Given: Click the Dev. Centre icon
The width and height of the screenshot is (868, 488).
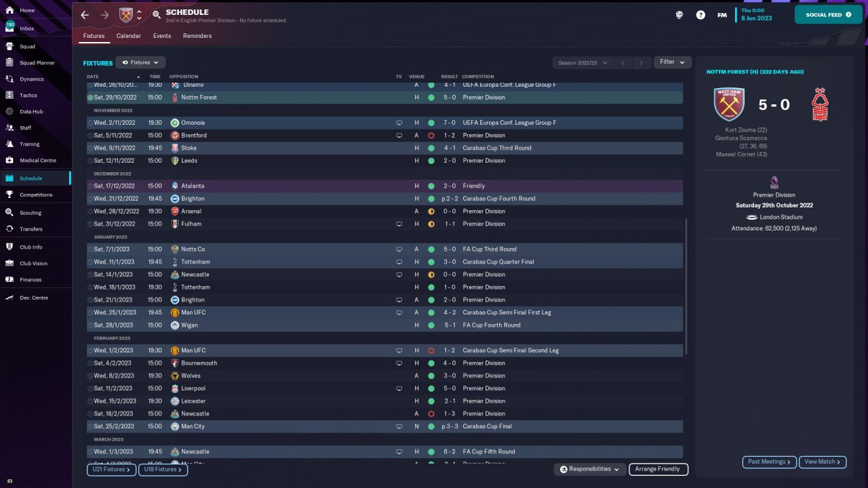Looking at the screenshot, I should pos(9,298).
